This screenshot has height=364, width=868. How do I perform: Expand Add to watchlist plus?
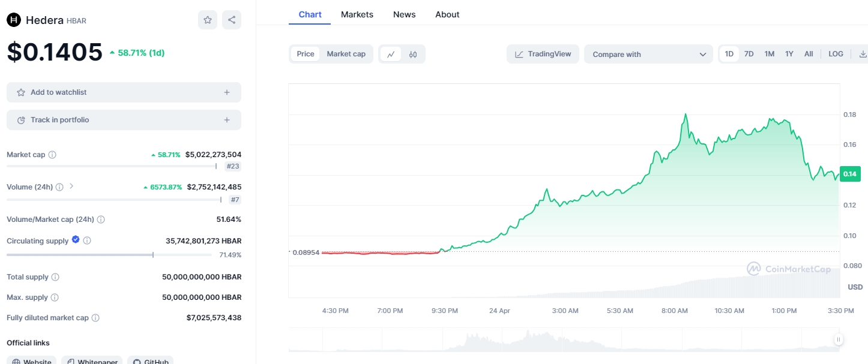point(227,92)
